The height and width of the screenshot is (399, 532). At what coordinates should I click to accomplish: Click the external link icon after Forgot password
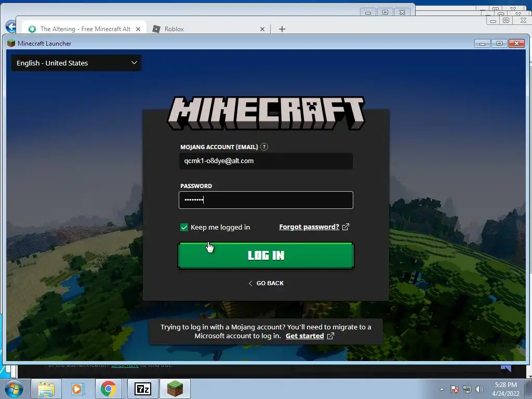pos(345,227)
